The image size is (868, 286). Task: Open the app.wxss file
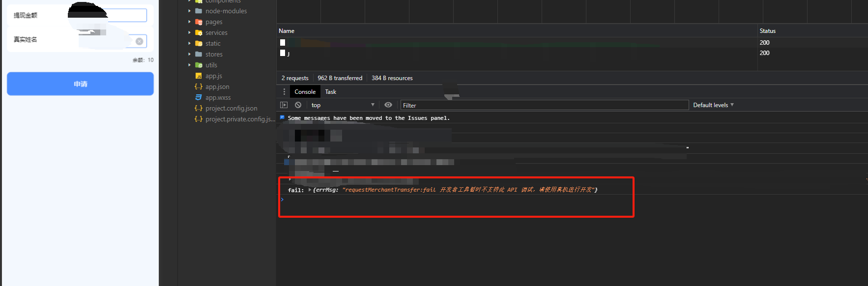(x=218, y=97)
